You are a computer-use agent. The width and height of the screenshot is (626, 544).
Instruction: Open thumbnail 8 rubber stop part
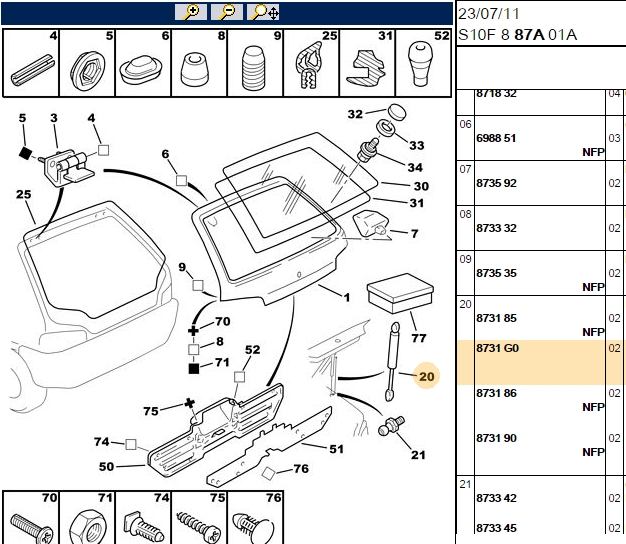(199, 63)
